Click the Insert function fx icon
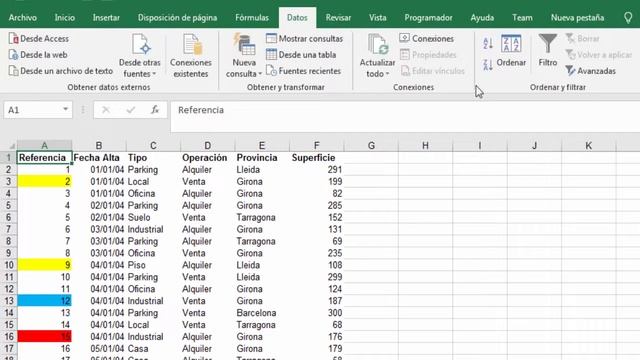The height and width of the screenshot is (360, 640). (x=155, y=110)
